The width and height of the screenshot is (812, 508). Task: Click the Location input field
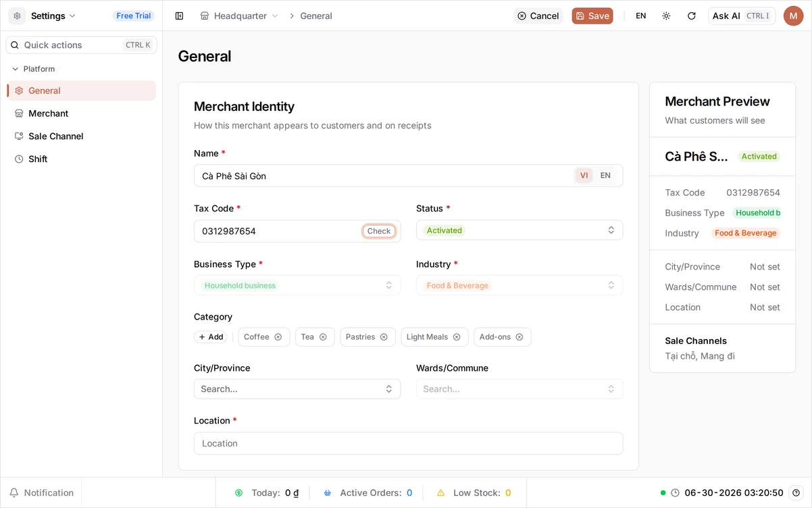(408, 443)
